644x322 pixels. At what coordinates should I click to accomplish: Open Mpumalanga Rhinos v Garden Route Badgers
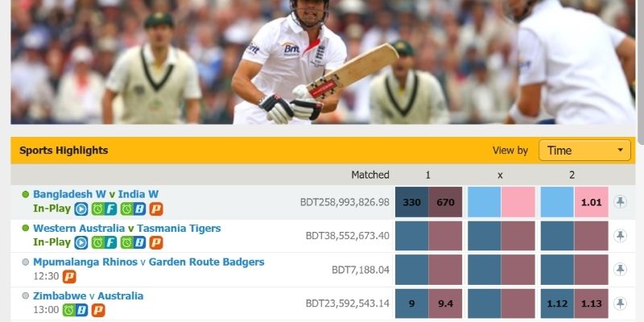pyautogui.click(x=149, y=262)
